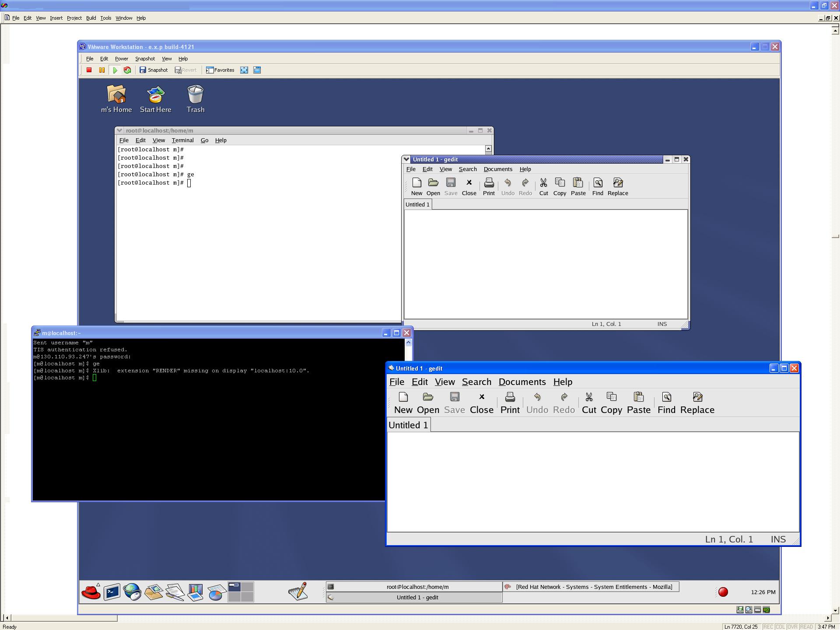
Task: Click Favorites in the VMware toolbar
Action: (x=220, y=70)
